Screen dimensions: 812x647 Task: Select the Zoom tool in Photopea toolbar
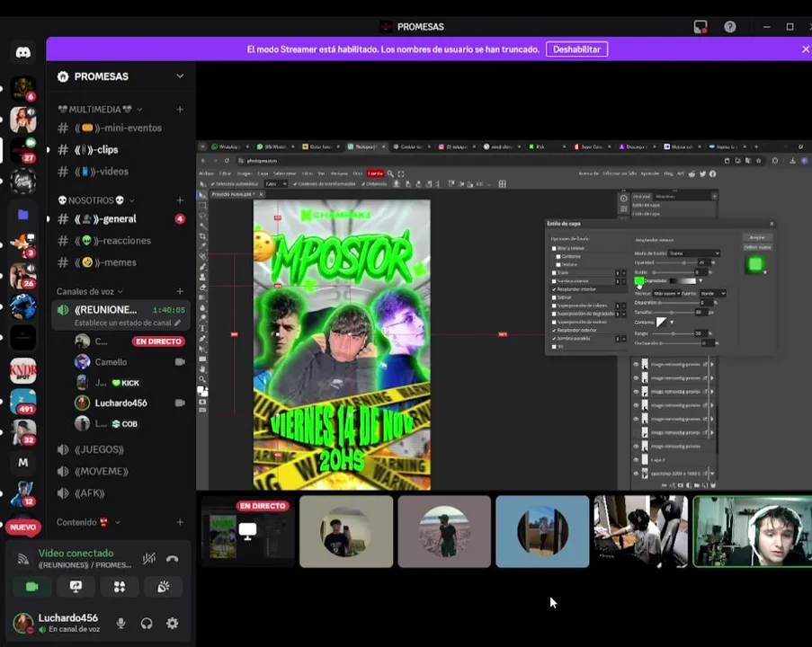[x=202, y=379]
